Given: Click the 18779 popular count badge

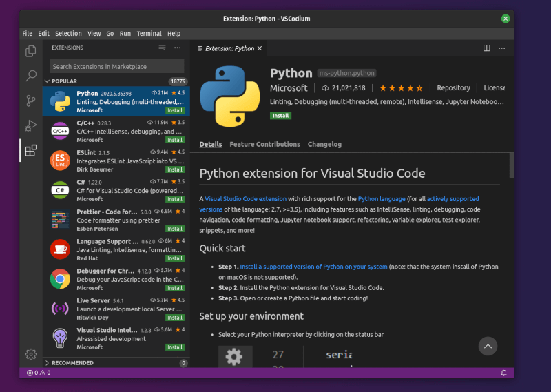Looking at the screenshot, I should coord(178,81).
